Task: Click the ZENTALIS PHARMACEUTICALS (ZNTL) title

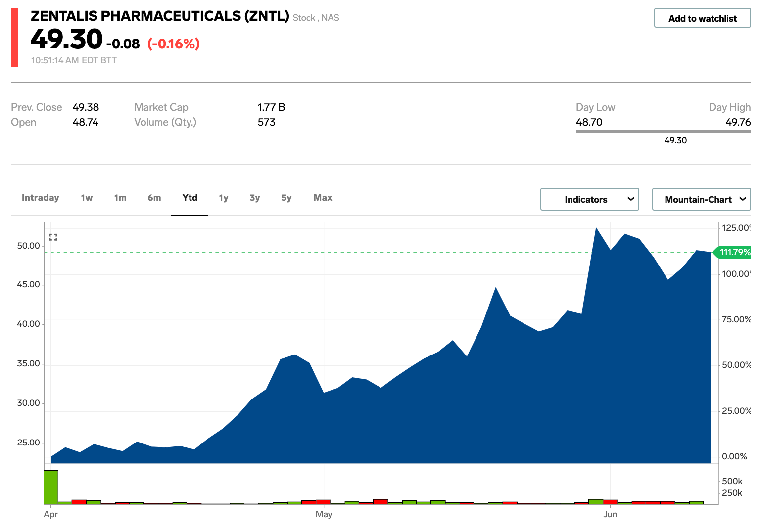Action: tap(160, 16)
